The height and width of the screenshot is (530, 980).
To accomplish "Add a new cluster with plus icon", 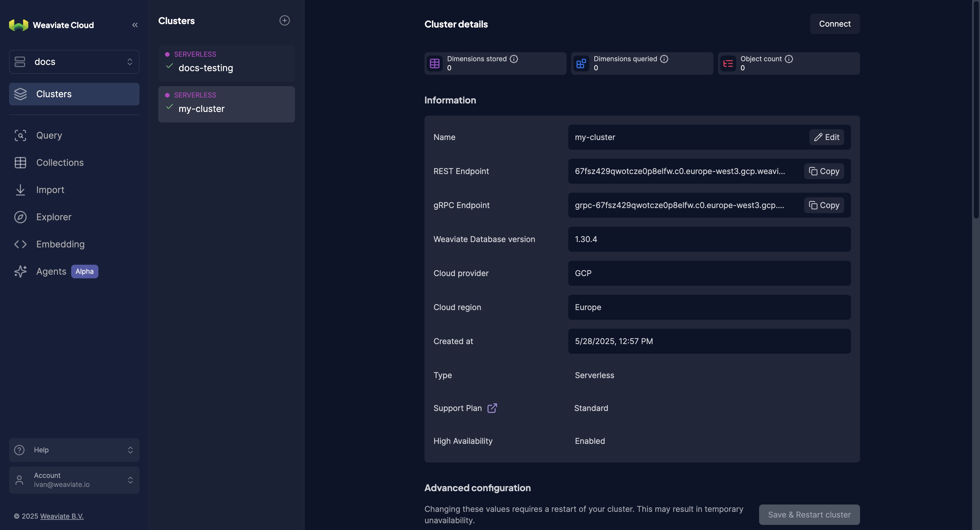I will pos(285,20).
